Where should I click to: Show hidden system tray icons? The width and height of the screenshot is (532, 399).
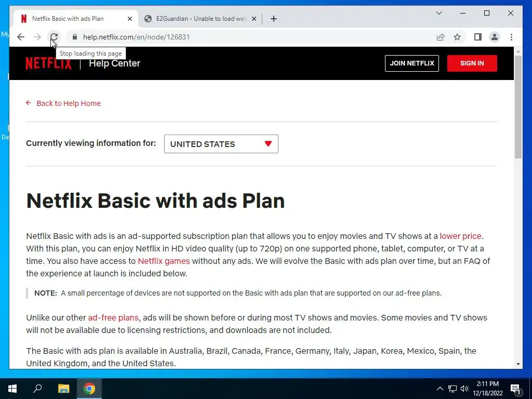[440, 389]
